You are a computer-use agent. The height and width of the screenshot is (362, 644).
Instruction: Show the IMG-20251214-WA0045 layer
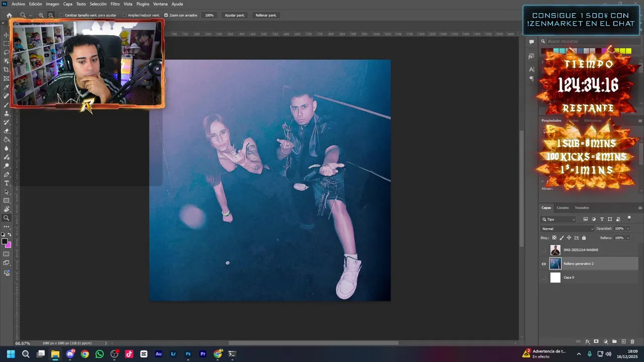click(x=543, y=250)
